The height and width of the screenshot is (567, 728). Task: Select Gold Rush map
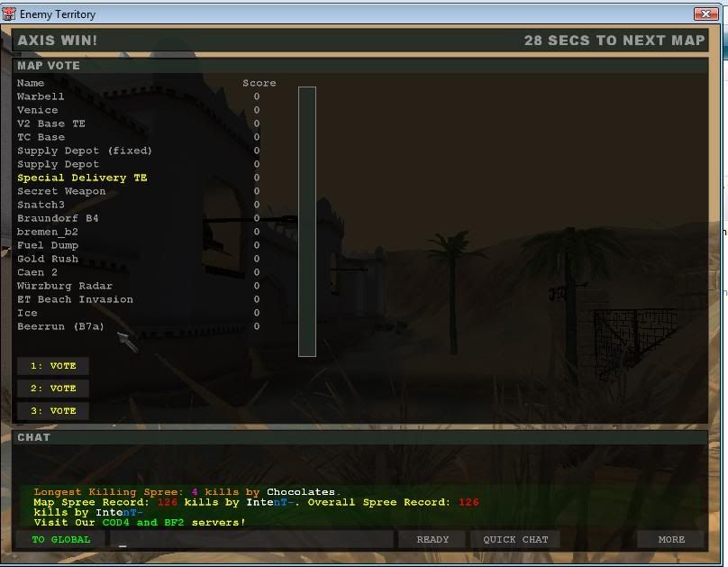[48, 259]
